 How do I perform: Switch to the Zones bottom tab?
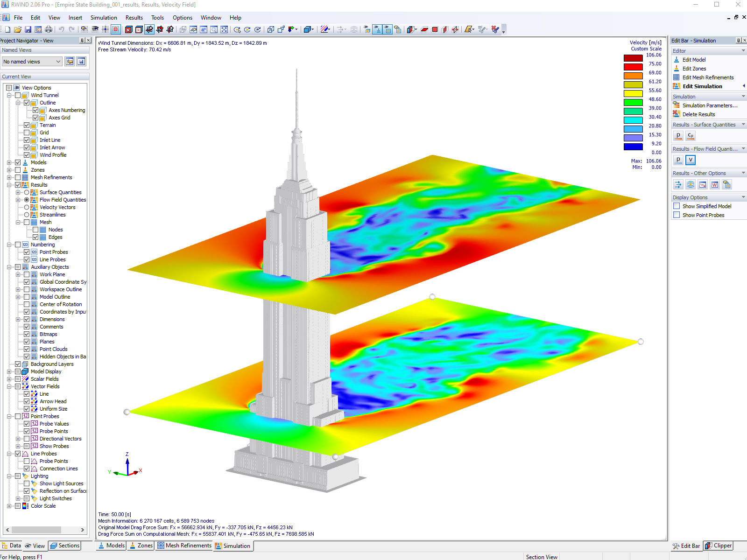(x=141, y=546)
